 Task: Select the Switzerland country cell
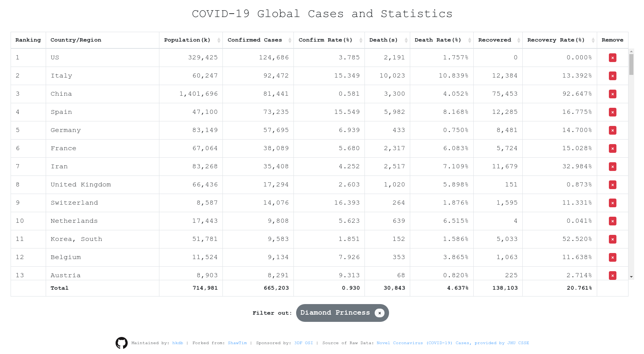[102, 203]
